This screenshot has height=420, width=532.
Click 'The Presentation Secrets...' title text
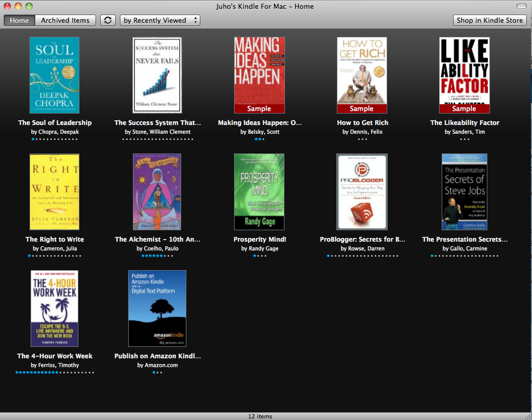click(465, 240)
